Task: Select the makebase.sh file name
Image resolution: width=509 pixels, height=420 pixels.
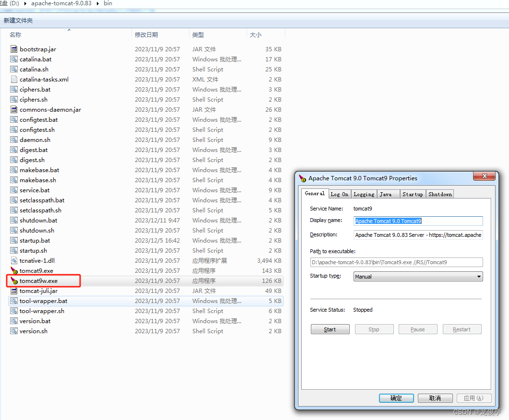Action: click(x=37, y=180)
